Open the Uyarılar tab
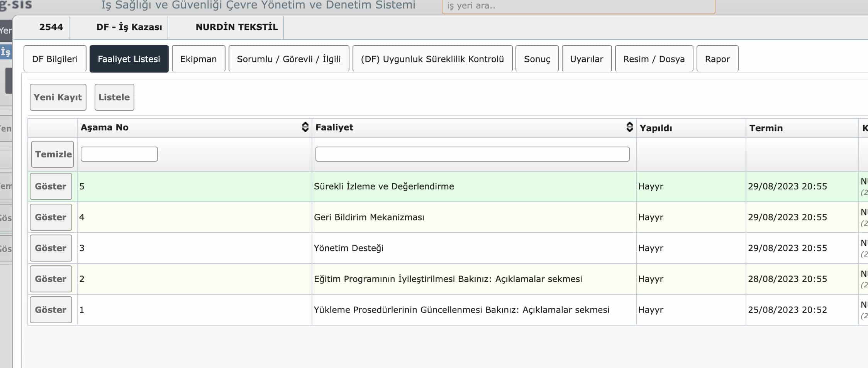Image resolution: width=868 pixels, height=368 pixels. click(x=587, y=59)
